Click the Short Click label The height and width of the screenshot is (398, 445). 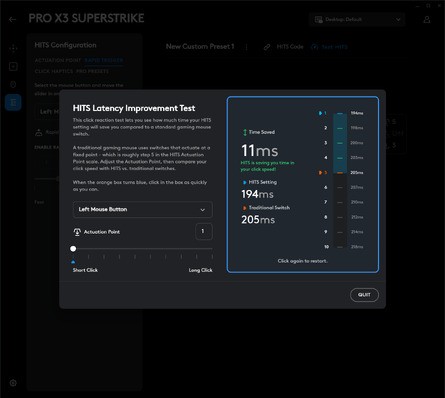pyautogui.click(x=85, y=270)
